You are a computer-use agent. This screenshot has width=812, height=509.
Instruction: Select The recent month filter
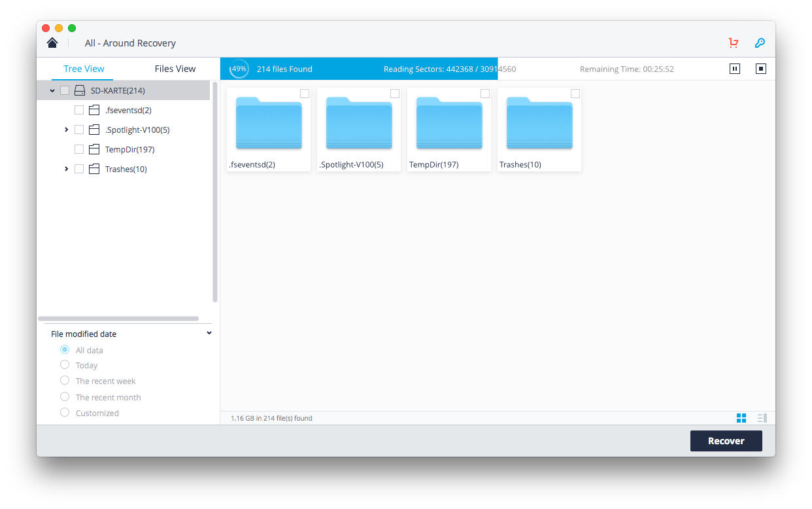pyautogui.click(x=65, y=396)
